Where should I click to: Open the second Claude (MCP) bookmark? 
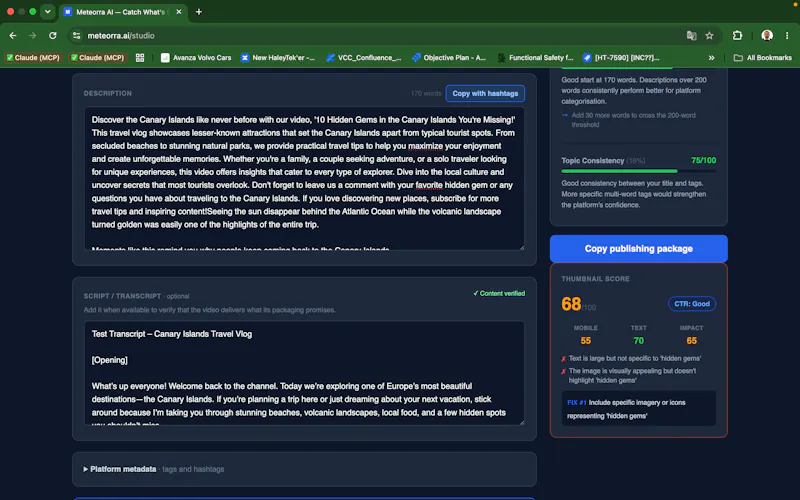97,58
